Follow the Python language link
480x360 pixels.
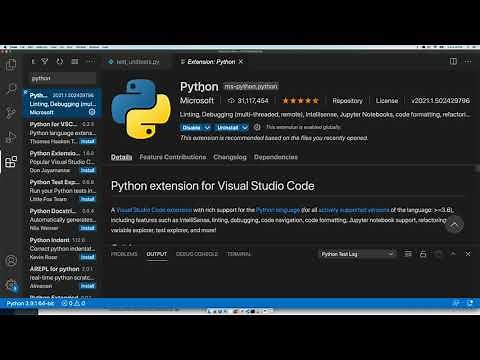(x=278, y=210)
